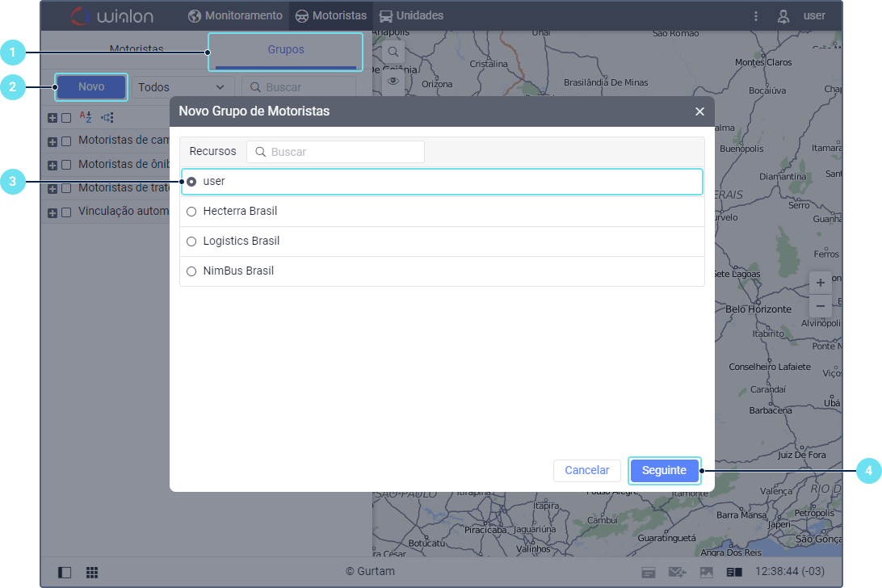Click the alphabetical A-Z sort icon
The image size is (882, 588).
point(85,117)
